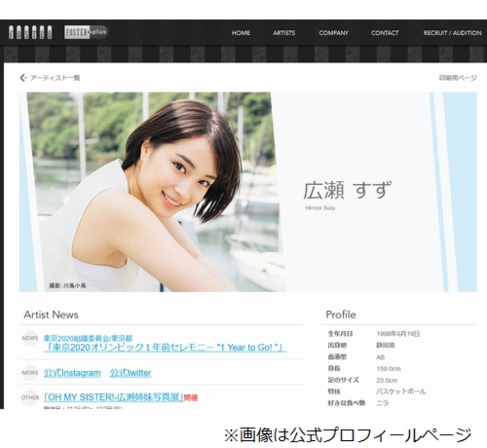Screen dimensions: 487x448
Task: Open the HOME menu item
Action: coord(240,33)
